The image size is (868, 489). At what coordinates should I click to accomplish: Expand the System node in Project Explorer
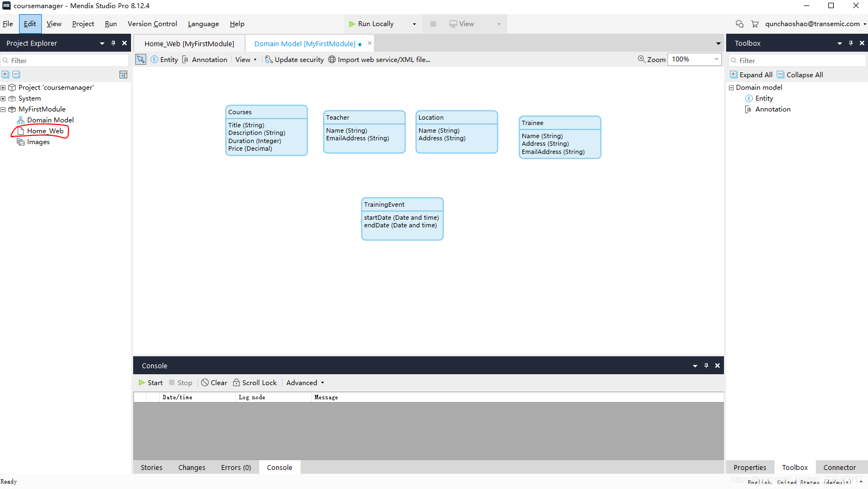[x=3, y=98]
